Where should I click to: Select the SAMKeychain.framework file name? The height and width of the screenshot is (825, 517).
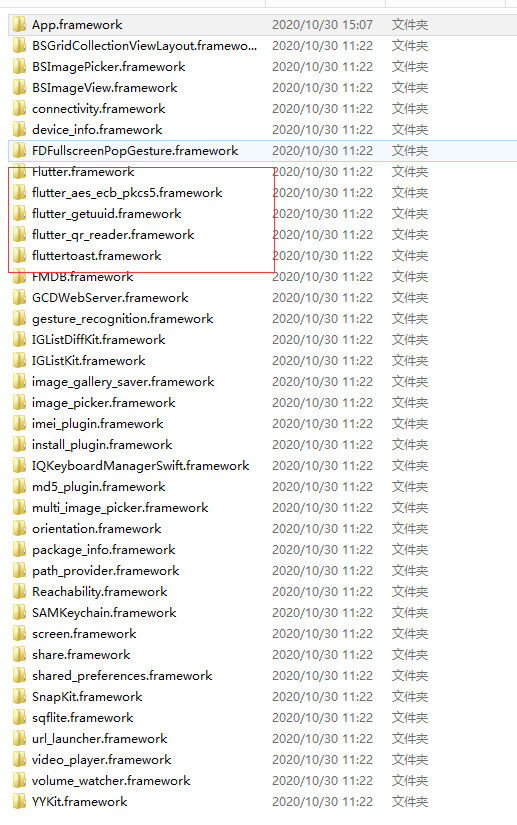[x=104, y=613]
